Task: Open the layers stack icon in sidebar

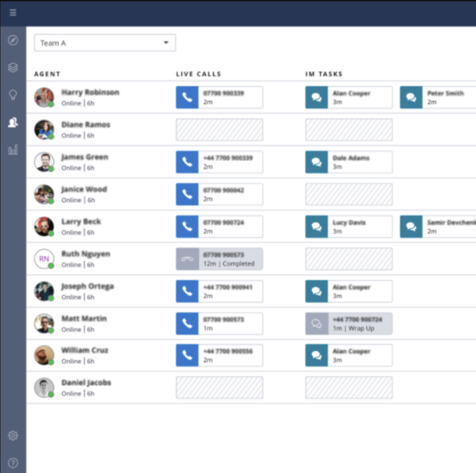Action: click(13, 67)
